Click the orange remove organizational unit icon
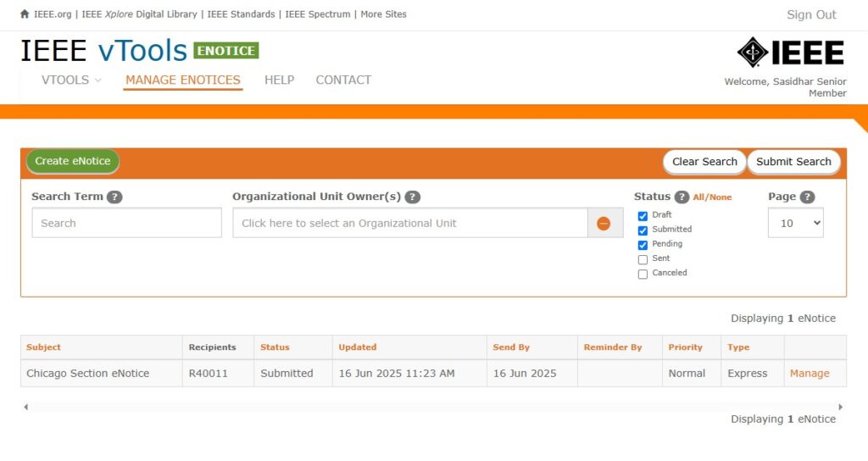This screenshot has width=868, height=461. [604, 223]
